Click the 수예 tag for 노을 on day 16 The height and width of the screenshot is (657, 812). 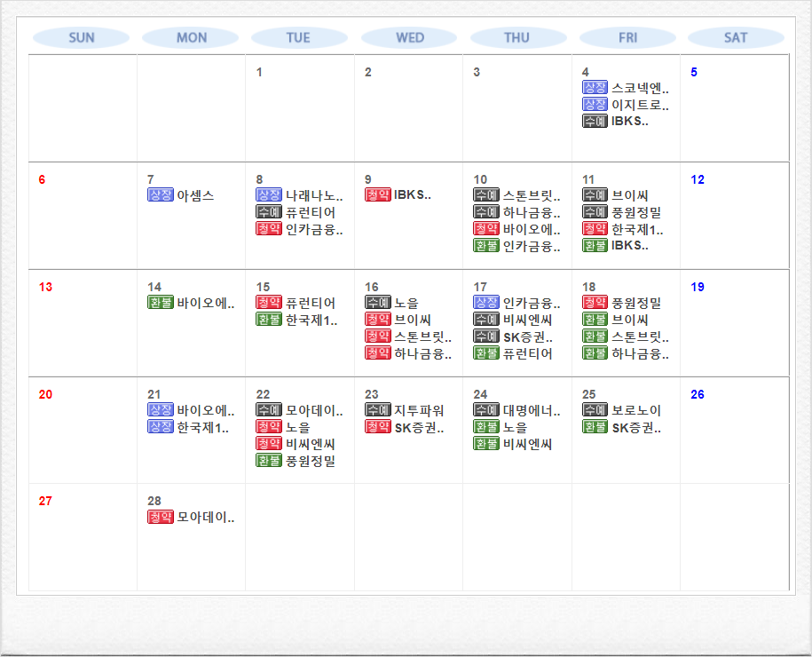[x=377, y=302]
